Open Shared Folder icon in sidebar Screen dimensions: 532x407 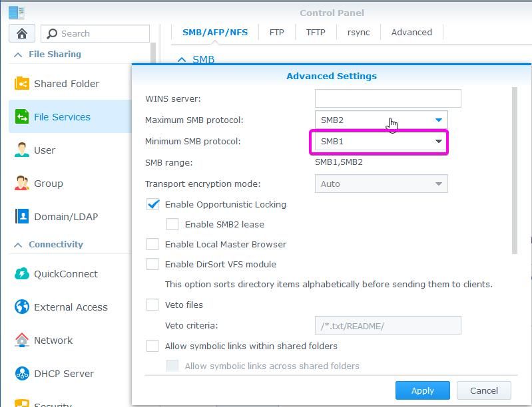[x=22, y=83]
